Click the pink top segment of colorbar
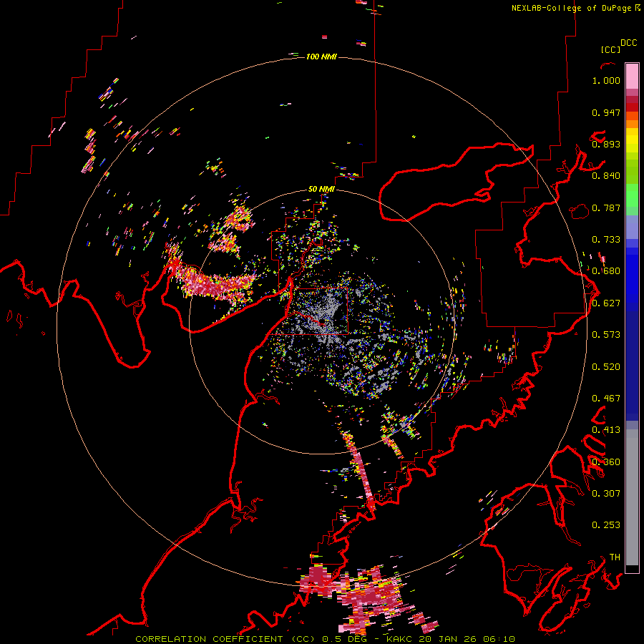 tap(632, 77)
